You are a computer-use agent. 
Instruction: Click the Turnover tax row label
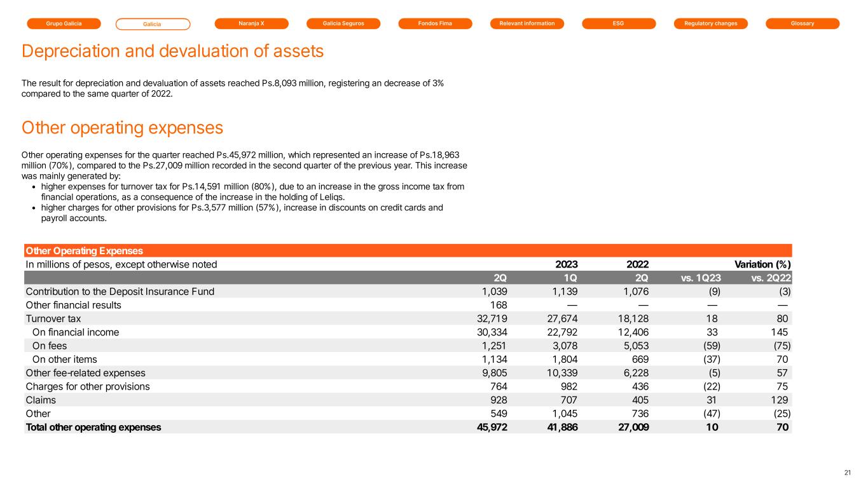pos(53,318)
